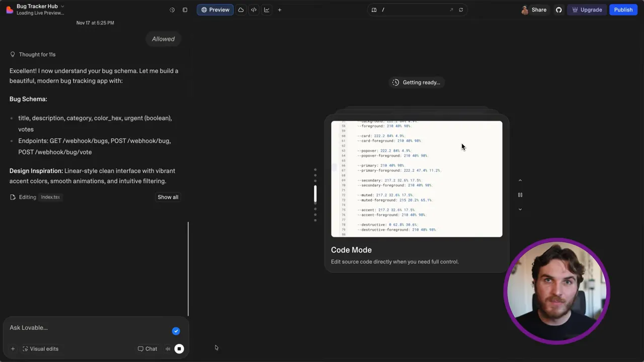
Task: Show all edited files
Action: click(x=168, y=197)
